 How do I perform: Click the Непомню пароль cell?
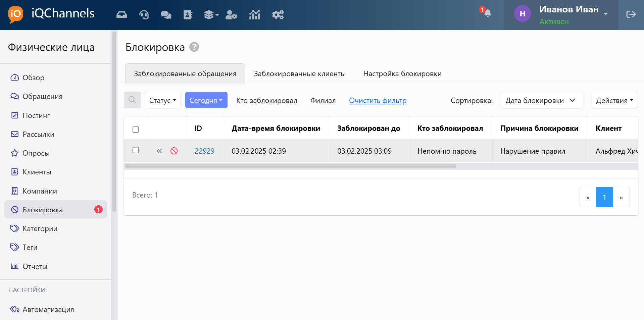(x=450, y=151)
